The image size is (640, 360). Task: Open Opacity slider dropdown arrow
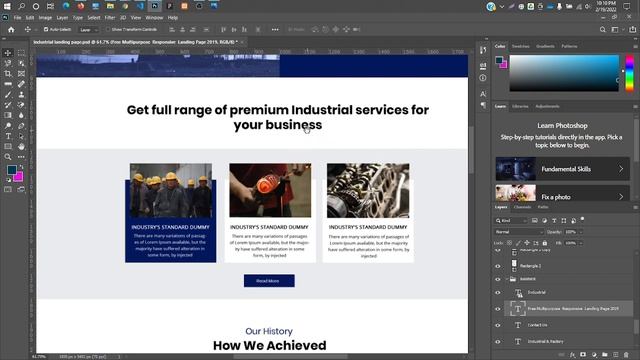[x=581, y=232]
